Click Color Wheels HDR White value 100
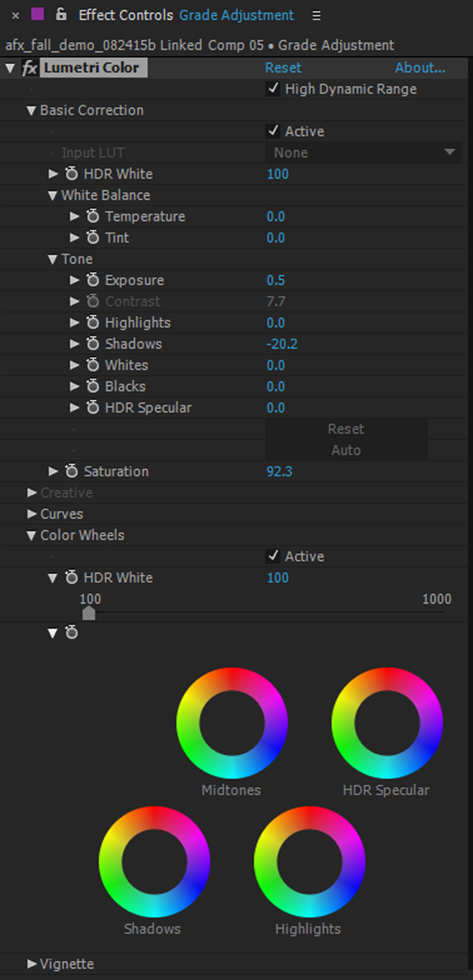473x980 pixels. pyautogui.click(x=278, y=578)
